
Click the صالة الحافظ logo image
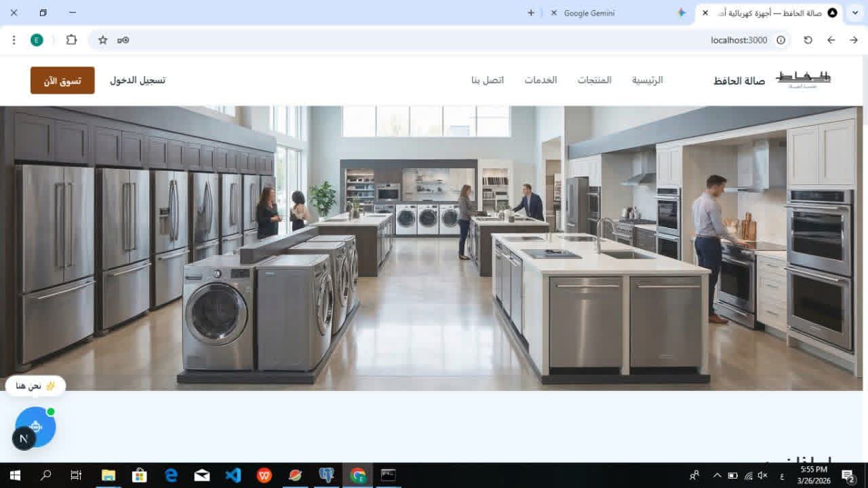coord(803,79)
